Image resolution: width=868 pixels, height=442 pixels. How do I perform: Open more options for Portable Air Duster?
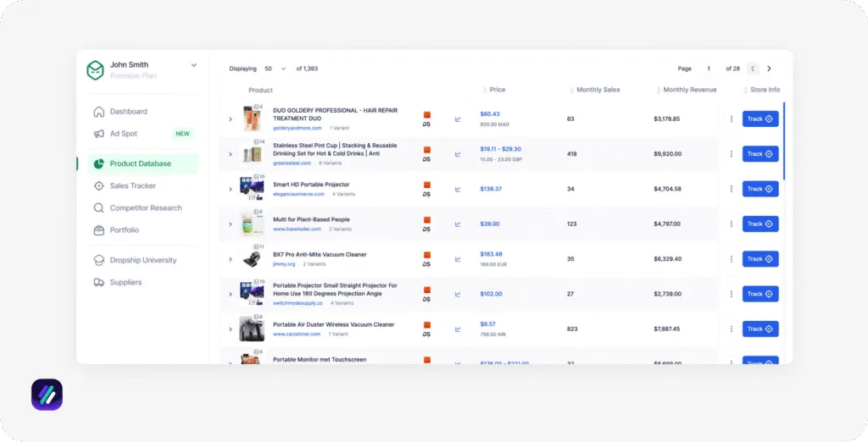tap(732, 329)
